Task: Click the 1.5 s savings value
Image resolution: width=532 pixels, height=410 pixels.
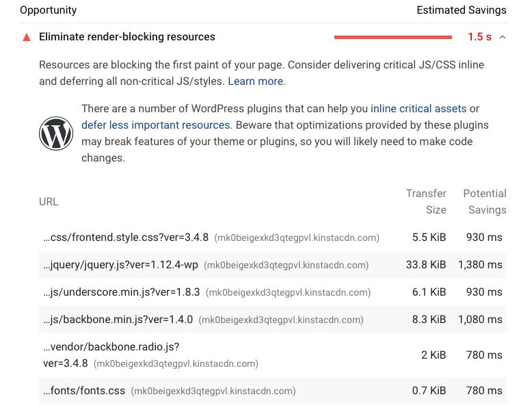Action: click(x=479, y=37)
